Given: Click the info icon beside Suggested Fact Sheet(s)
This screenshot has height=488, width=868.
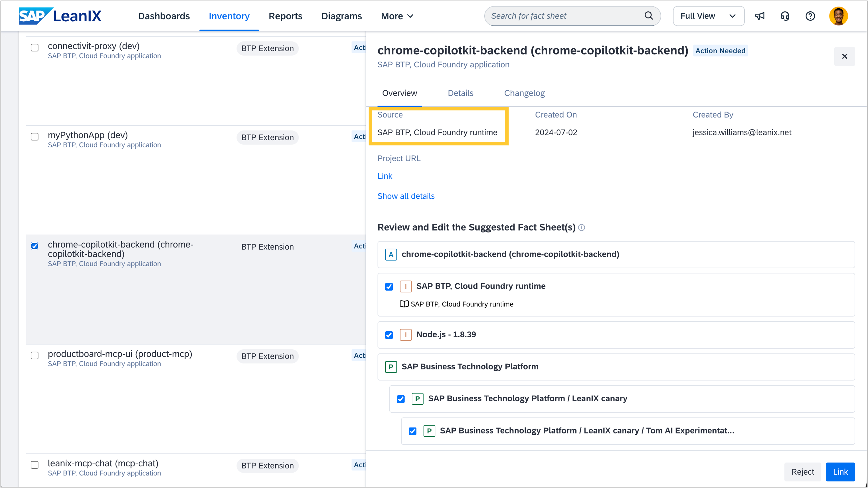Looking at the screenshot, I should (x=582, y=228).
